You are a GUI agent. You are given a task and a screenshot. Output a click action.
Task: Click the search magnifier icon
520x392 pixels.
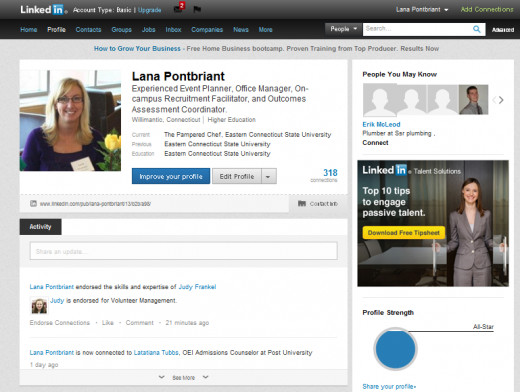coord(477,29)
